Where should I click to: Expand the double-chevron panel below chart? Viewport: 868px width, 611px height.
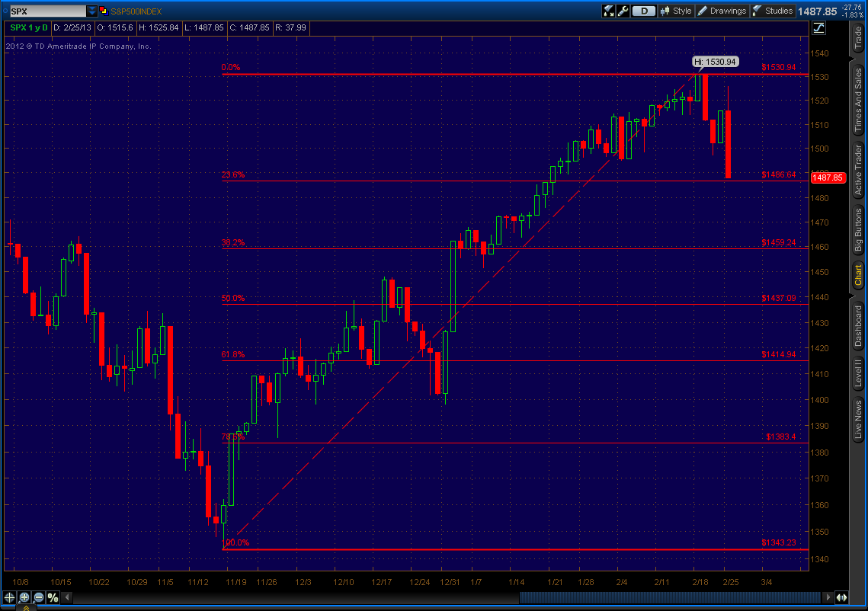coord(26,608)
